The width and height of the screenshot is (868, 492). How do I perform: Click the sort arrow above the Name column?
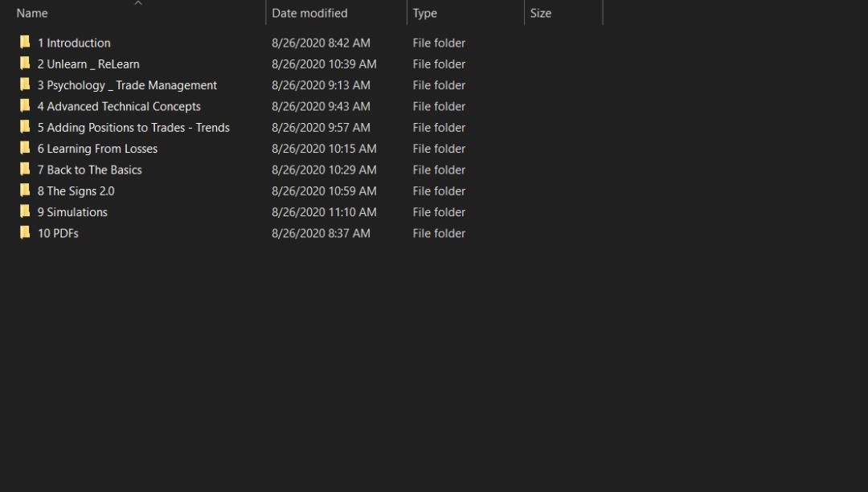tap(138, 3)
